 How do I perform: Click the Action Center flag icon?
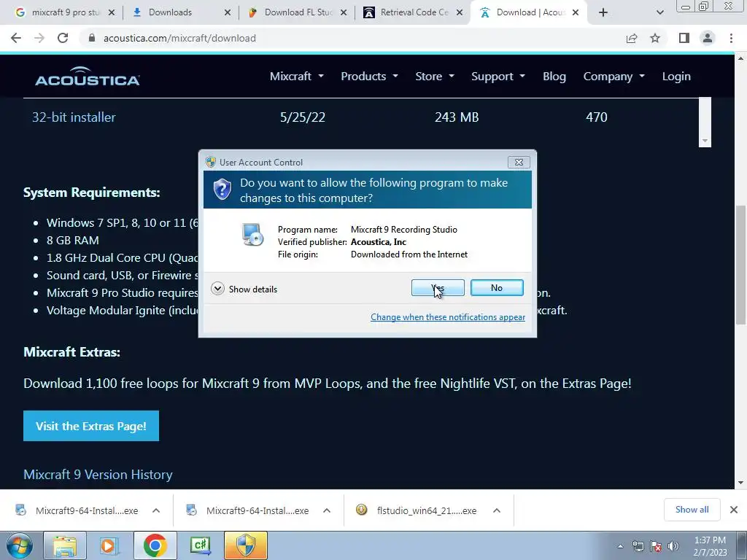click(x=656, y=547)
